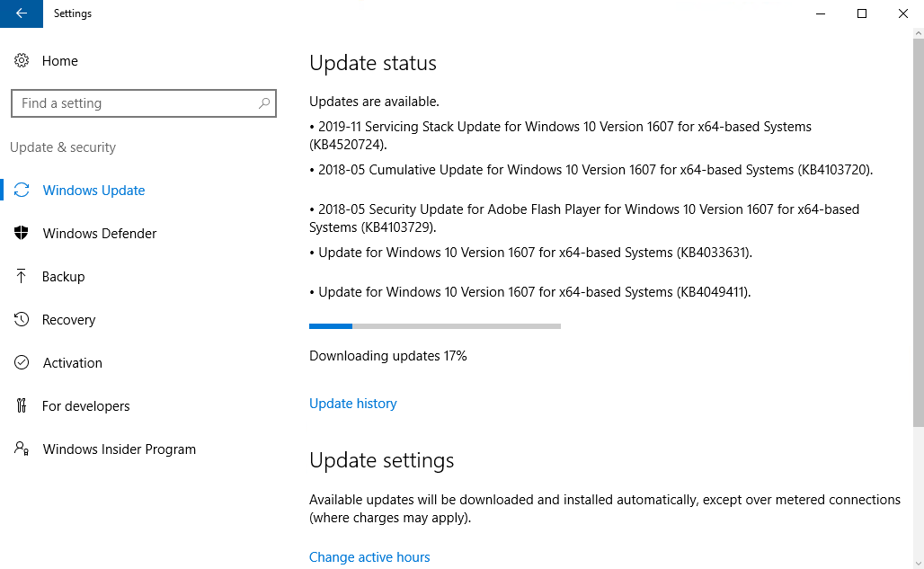Open the Windows Insider Program page
The height and width of the screenshot is (569, 924).
pos(120,449)
